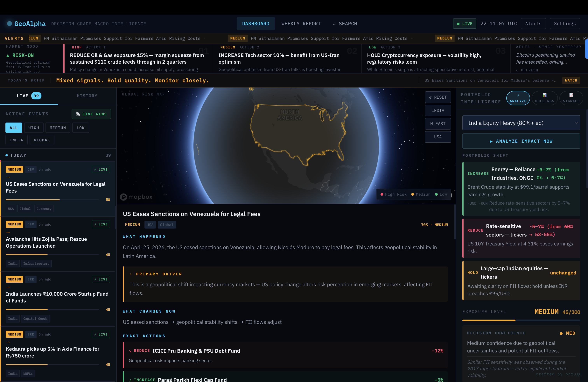Filter events to GLOBAL region

(42, 140)
